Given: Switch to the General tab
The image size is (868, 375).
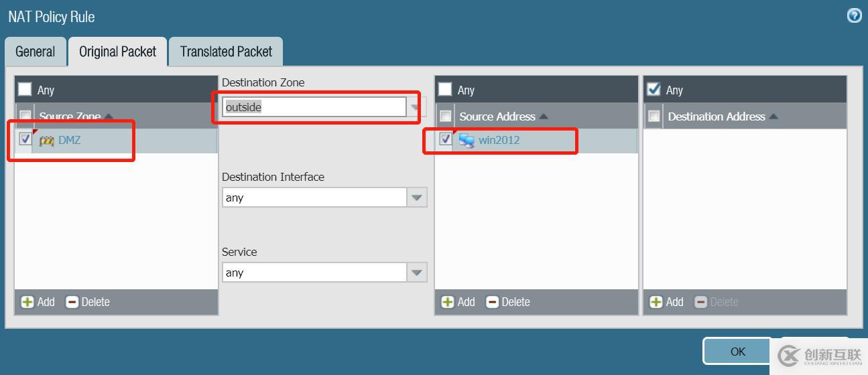Looking at the screenshot, I should point(36,52).
